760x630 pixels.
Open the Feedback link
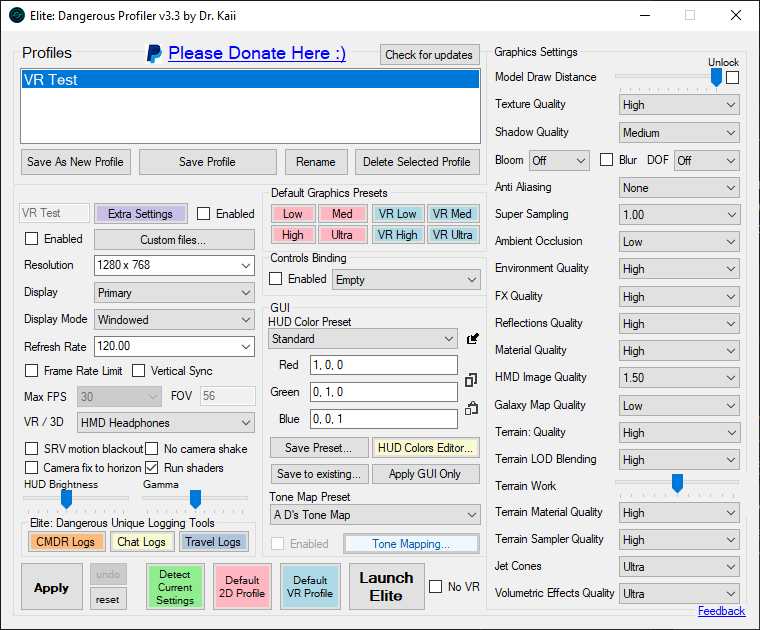coord(721,611)
